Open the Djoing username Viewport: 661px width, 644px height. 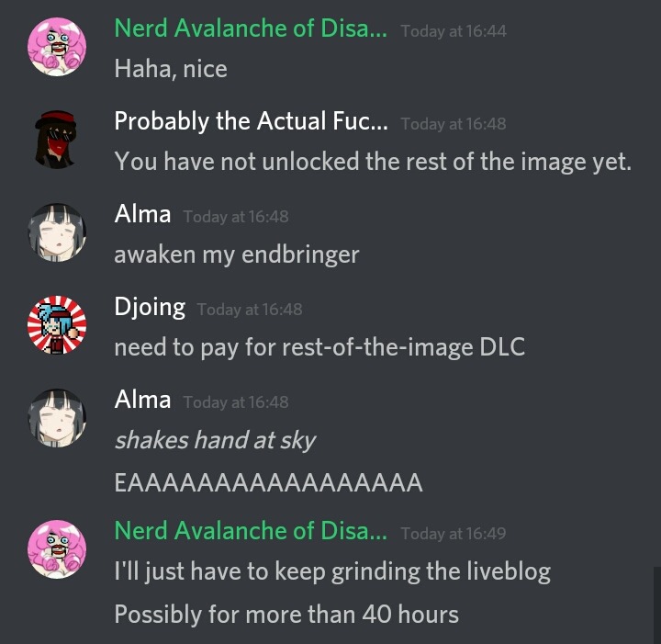point(150,308)
